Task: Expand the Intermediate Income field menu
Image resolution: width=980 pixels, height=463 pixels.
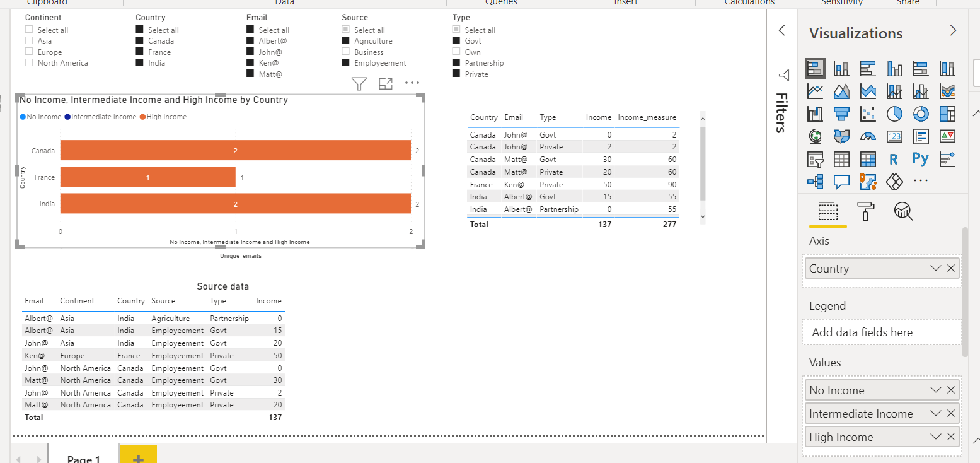Action: point(936,414)
